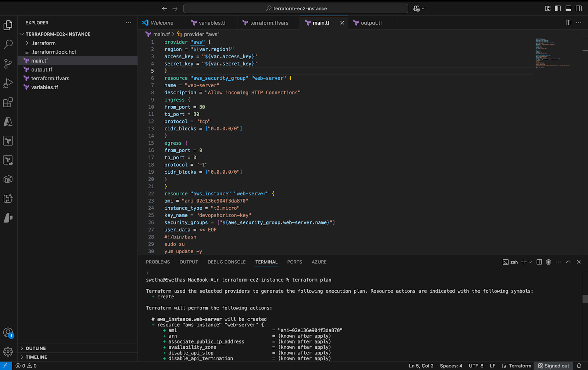Image resolution: width=588 pixels, height=370 pixels.
Task: Split the editor to the right
Action: coord(569,23)
